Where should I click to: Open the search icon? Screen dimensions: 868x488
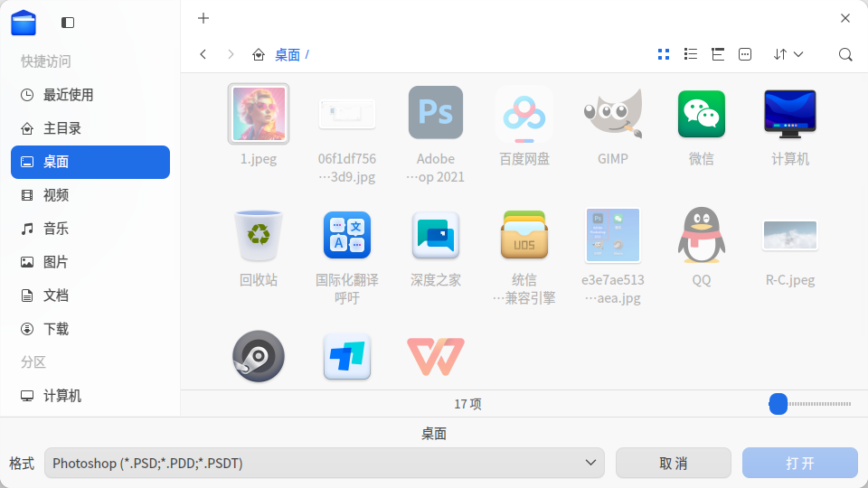point(844,54)
